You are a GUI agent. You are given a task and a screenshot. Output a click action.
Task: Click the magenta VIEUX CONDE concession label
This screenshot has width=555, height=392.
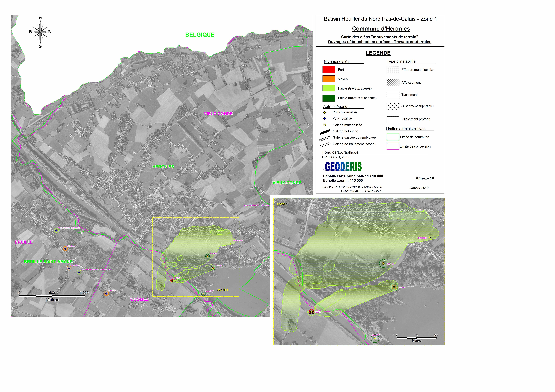218,114
